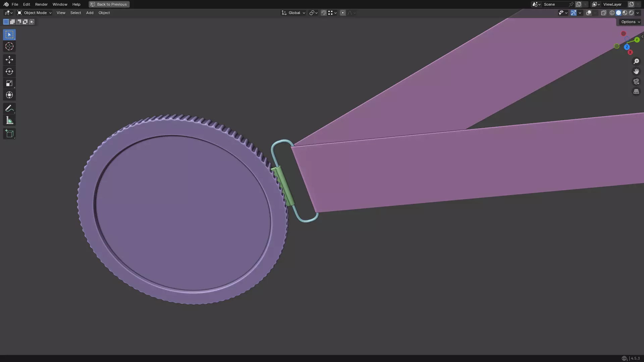Switch to wireframe viewport shading
644x362 pixels.
coord(612,13)
